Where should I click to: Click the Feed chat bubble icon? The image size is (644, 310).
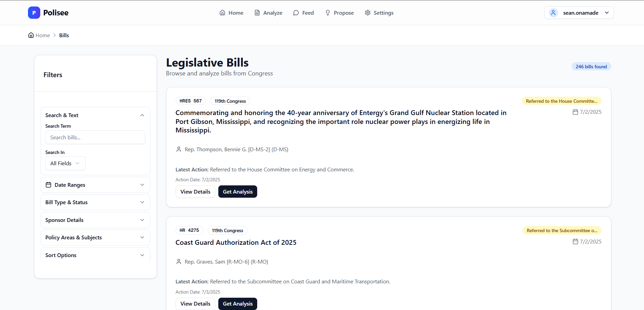[x=296, y=13]
